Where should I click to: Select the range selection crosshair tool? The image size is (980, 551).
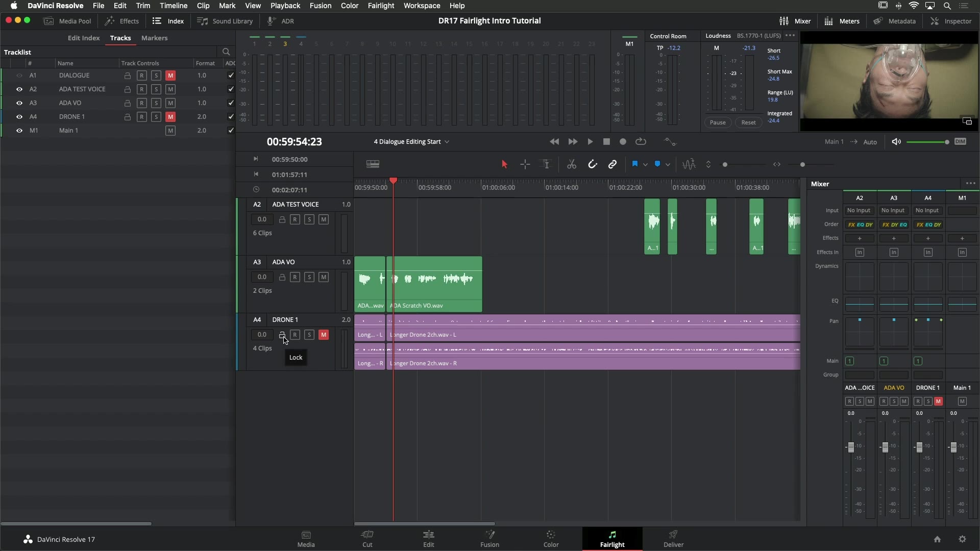(525, 164)
